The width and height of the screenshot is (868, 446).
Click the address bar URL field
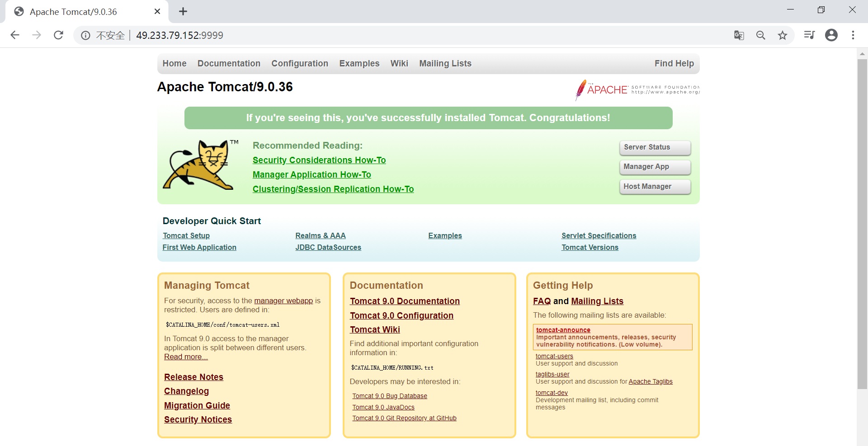coord(407,35)
